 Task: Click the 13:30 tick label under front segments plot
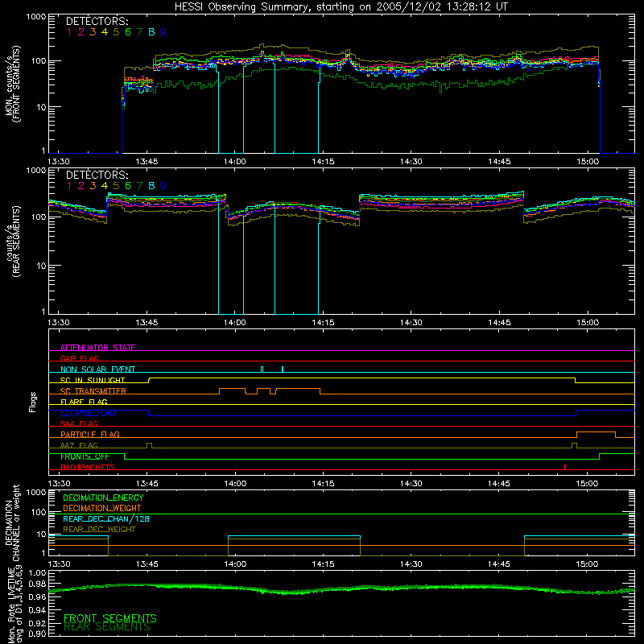click(x=59, y=162)
